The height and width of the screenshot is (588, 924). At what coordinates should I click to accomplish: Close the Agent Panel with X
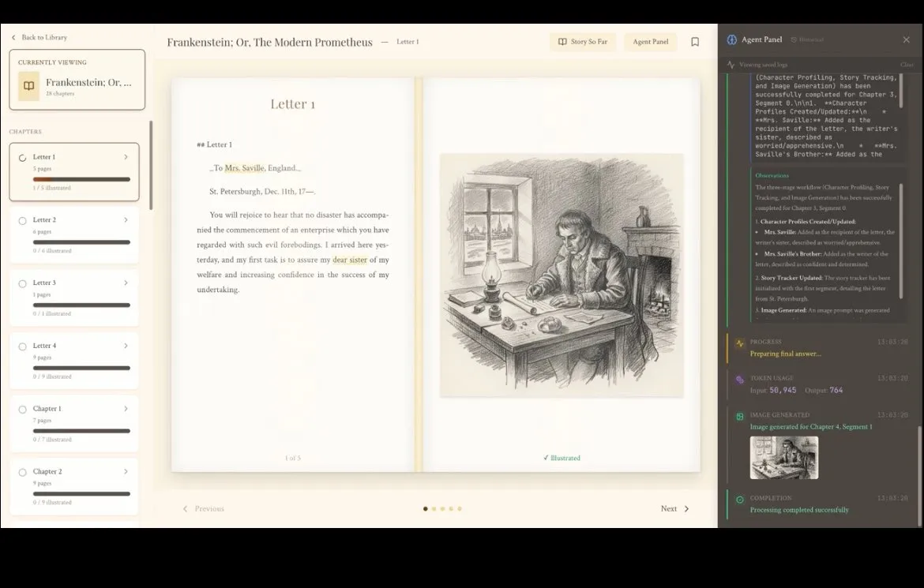point(907,39)
